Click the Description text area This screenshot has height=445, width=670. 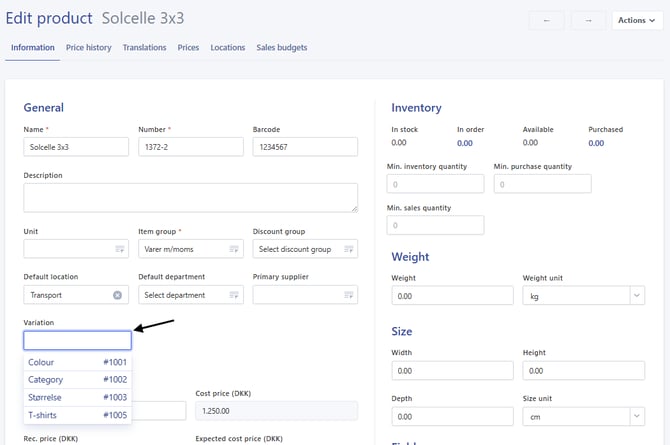[191, 198]
